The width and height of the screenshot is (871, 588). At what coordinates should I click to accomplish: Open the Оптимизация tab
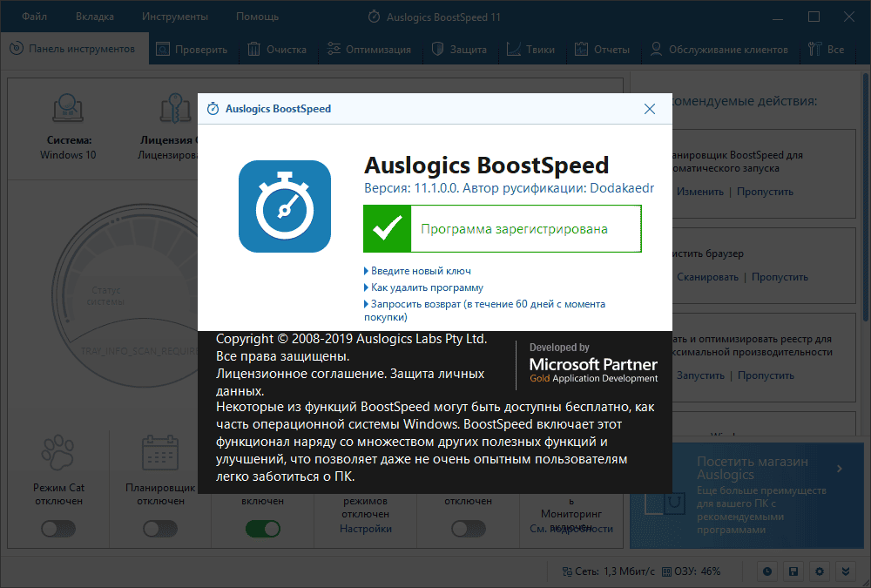pyautogui.click(x=368, y=50)
